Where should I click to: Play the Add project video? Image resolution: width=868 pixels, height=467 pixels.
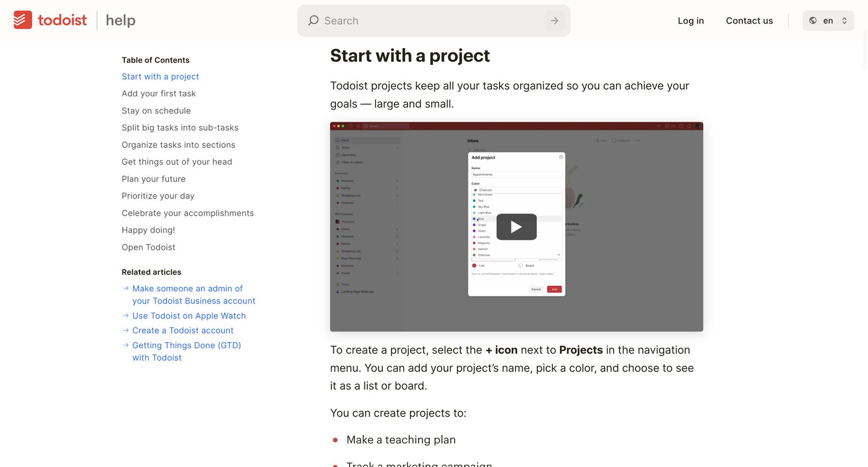point(516,227)
